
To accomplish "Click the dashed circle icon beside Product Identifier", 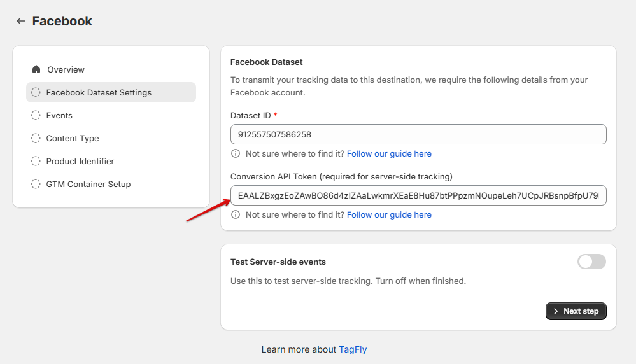I will tap(36, 161).
